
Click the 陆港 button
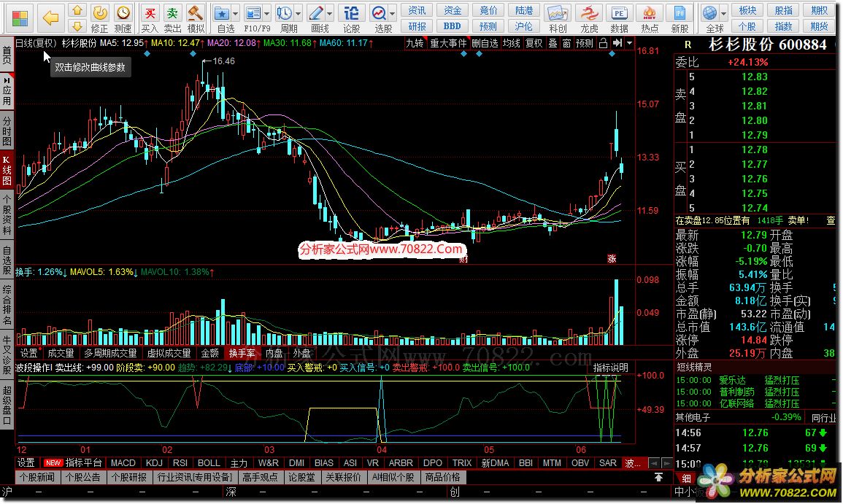pos(523,11)
